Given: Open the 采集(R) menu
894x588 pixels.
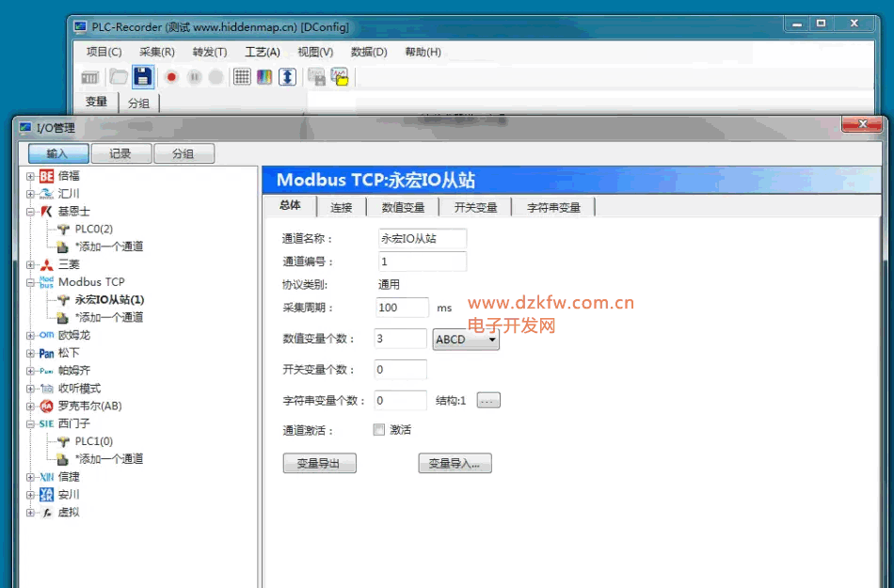Looking at the screenshot, I should (x=156, y=52).
